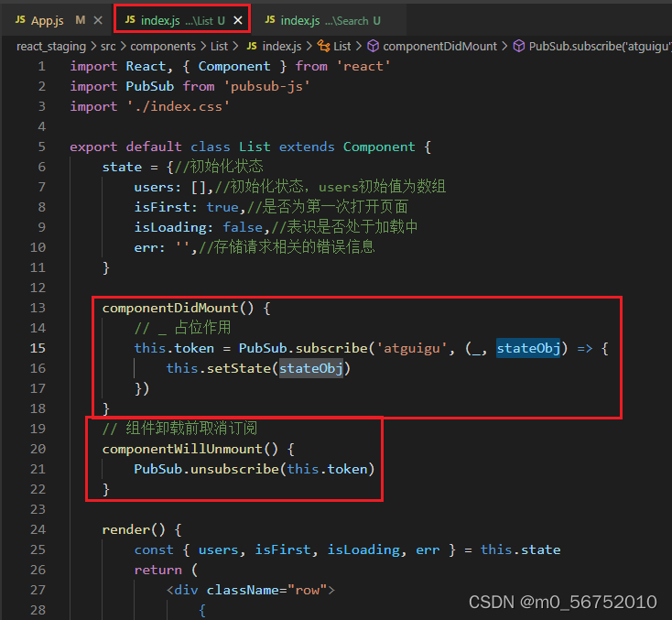Click line number 1 in the gutter
The height and width of the screenshot is (620, 672).
pos(41,67)
